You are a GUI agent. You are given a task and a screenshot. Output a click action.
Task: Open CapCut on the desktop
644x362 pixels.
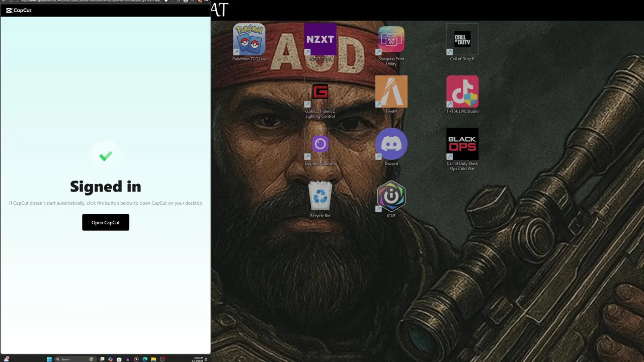coord(106,222)
